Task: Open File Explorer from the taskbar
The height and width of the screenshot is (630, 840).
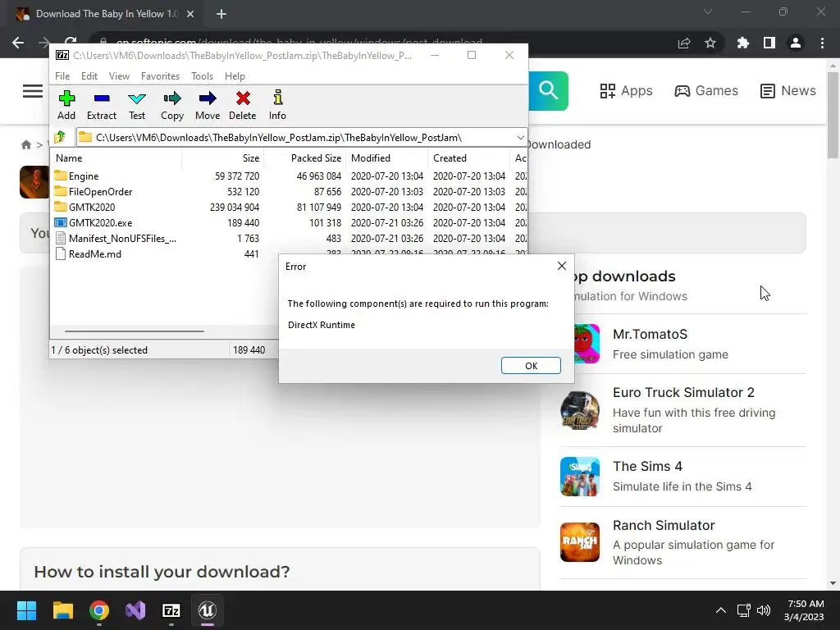Action: [62, 610]
